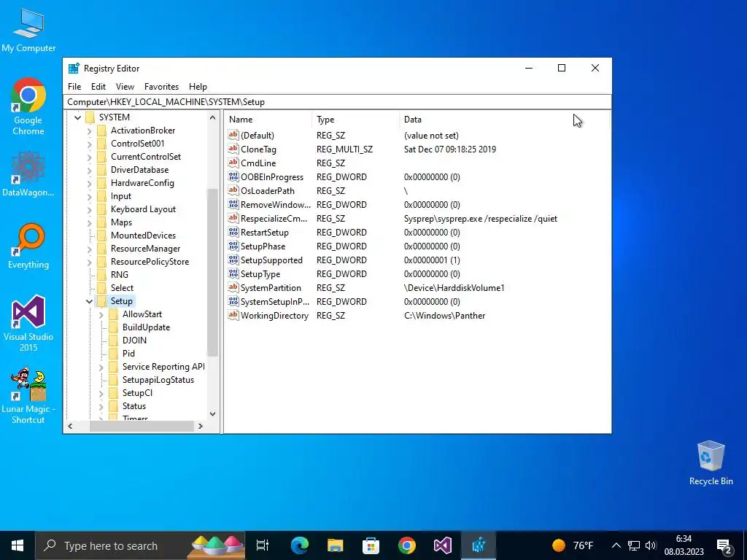
Task: Open the weather widget showing 76°F
Action: click(x=573, y=545)
